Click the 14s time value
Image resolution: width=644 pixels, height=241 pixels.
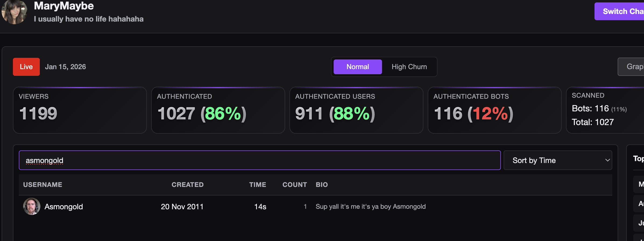click(x=260, y=207)
